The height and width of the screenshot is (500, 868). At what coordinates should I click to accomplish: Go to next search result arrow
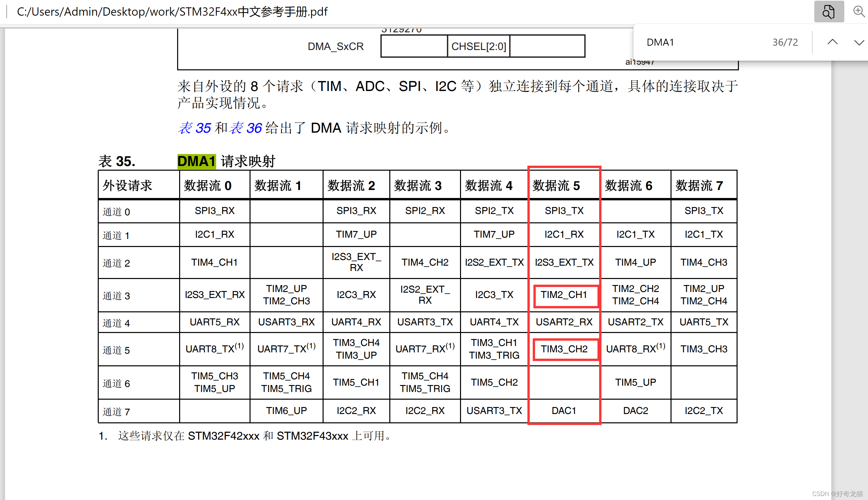858,42
